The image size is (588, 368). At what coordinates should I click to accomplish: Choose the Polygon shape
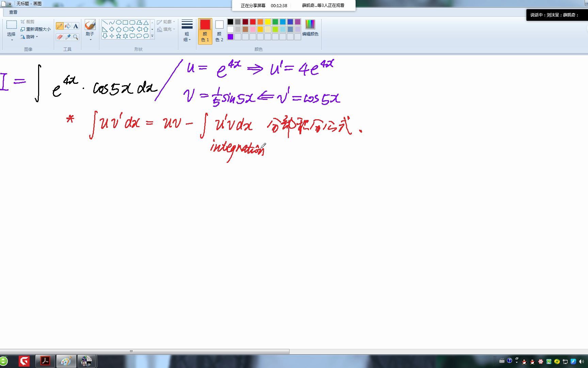(139, 22)
